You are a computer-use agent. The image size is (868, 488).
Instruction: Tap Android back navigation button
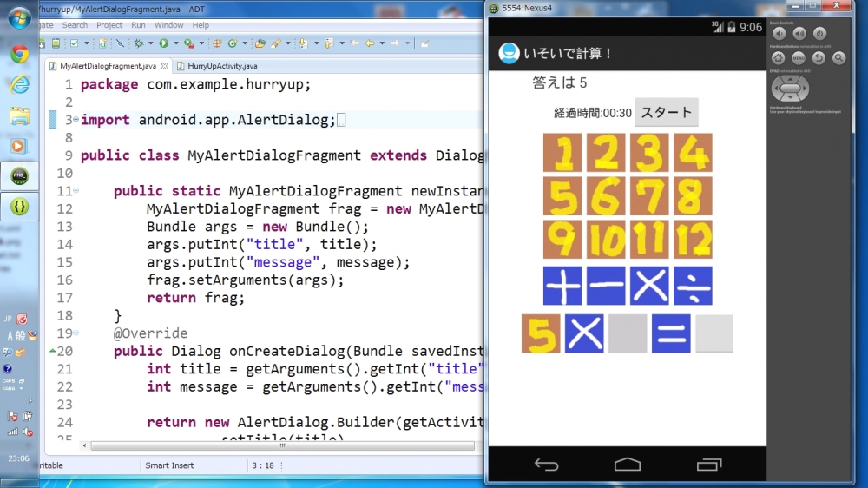pyautogui.click(x=546, y=465)
